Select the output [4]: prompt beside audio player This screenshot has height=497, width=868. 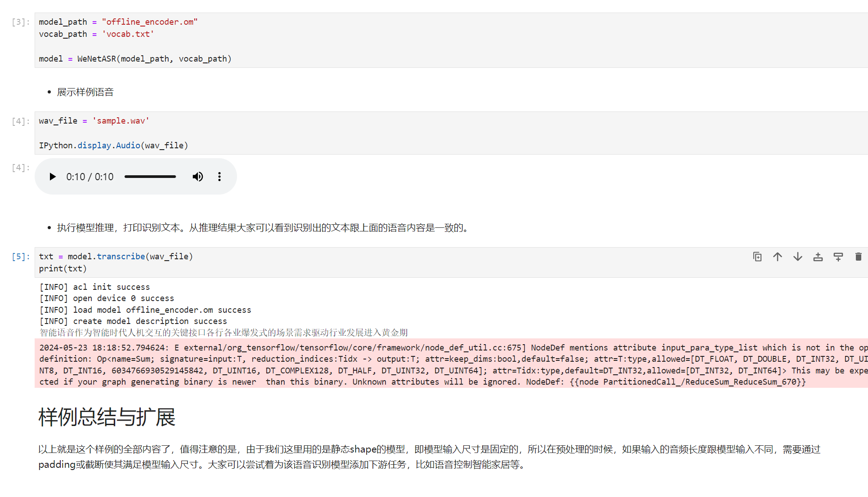21,168
